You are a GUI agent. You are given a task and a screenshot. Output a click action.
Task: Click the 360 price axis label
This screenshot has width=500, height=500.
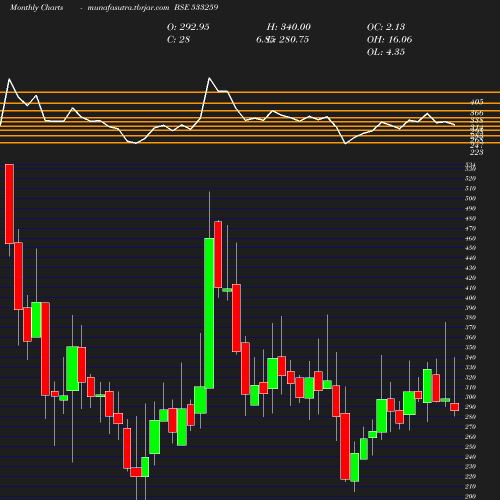point(470,337)
